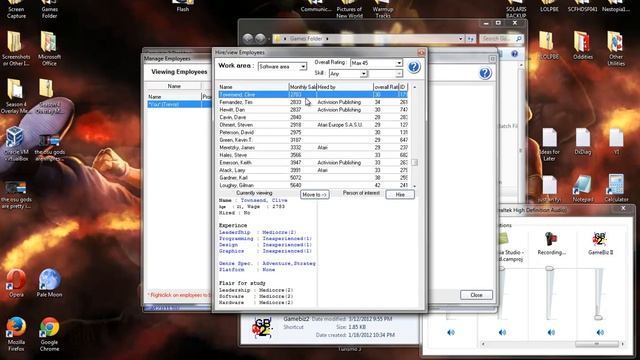Select 'You' (Trevor) row in Manage Employees
The image size is (640, 360).
point(179,104)
